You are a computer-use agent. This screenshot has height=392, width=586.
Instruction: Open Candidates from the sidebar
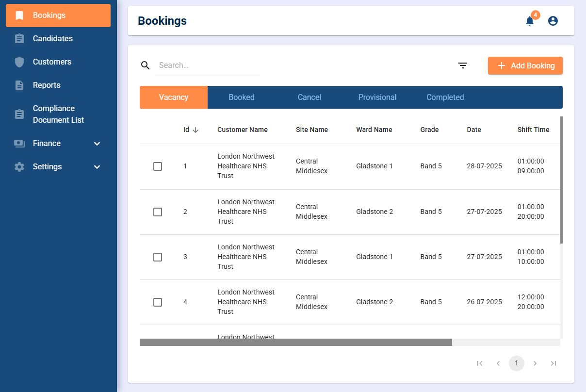coord(58,39)
